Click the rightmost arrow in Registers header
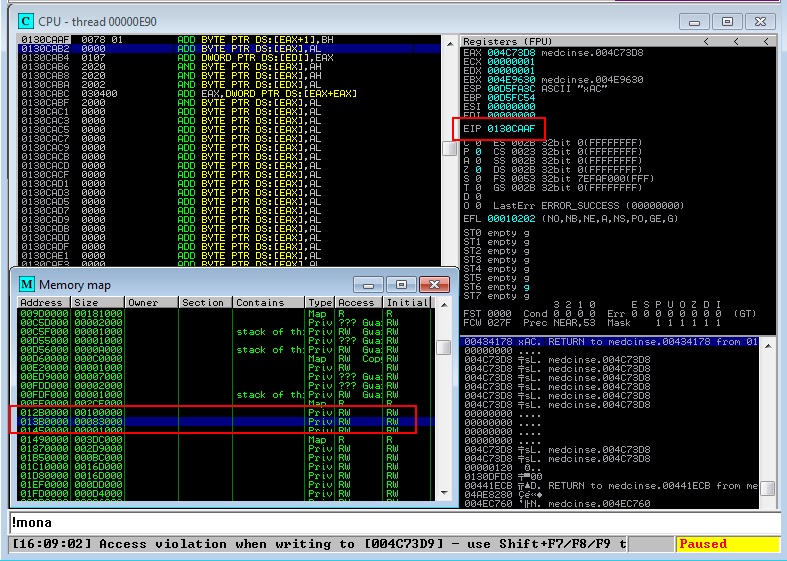The image size is (787, 561). point(766,42)
